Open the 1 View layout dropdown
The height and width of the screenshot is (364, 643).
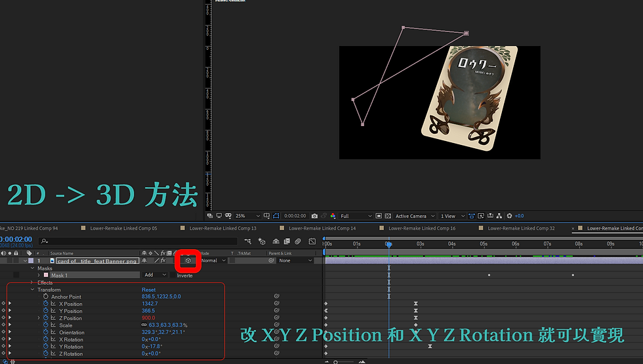click(453, 216)
